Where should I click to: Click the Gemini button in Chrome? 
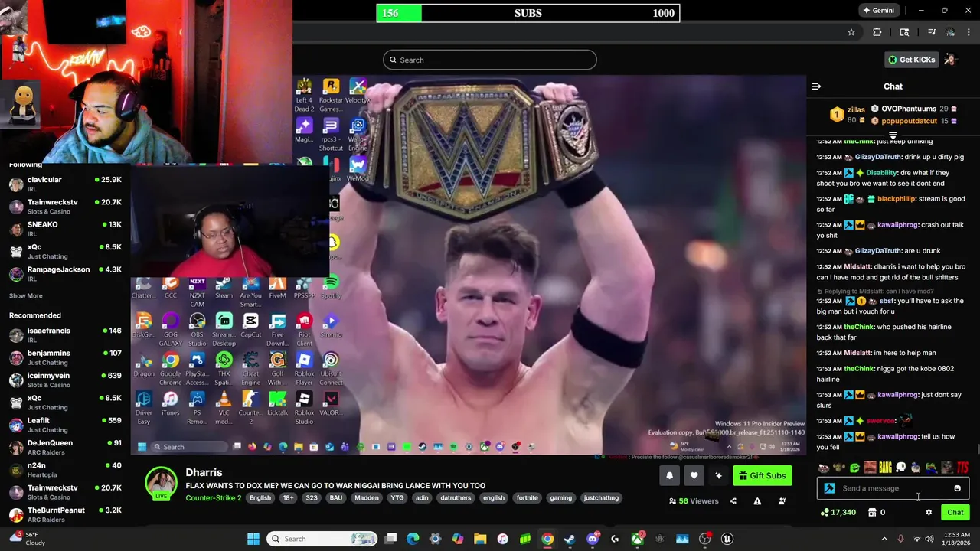877,11
